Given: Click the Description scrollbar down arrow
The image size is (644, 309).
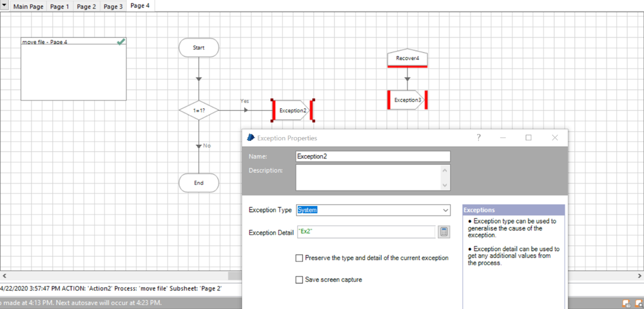Looking at the screenshot, I should click(445, 185).
